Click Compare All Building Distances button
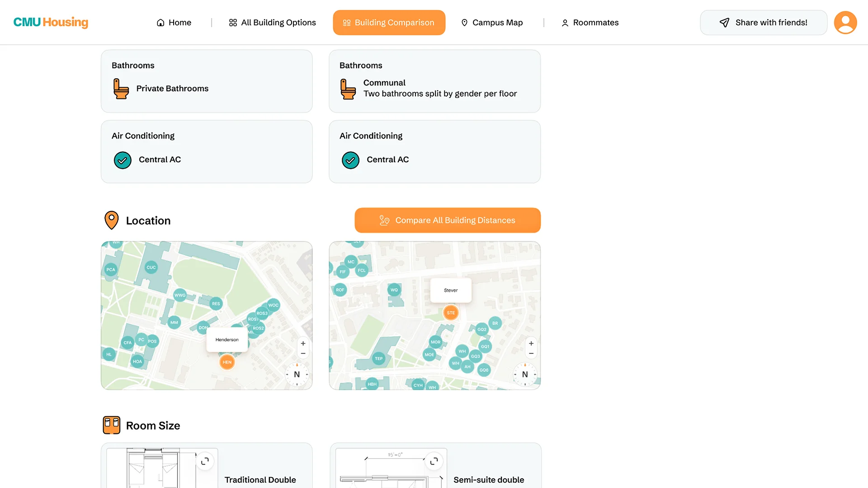This screenshot has width=868, height=488. pyautogui.click(x=447, y=220)
